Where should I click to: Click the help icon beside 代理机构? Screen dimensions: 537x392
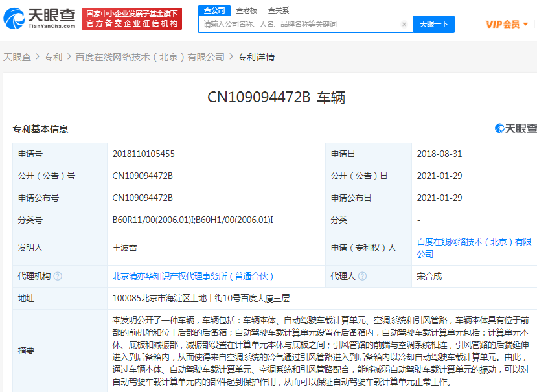coord(58,276)
